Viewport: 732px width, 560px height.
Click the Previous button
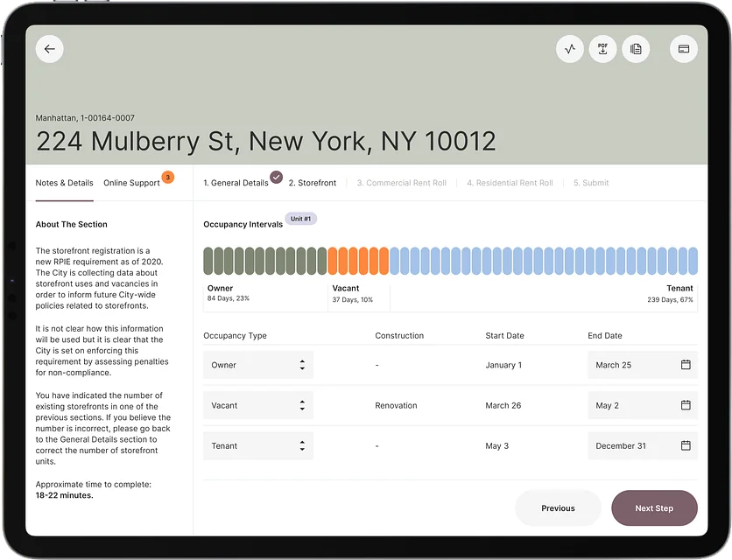tap(558, 508)
